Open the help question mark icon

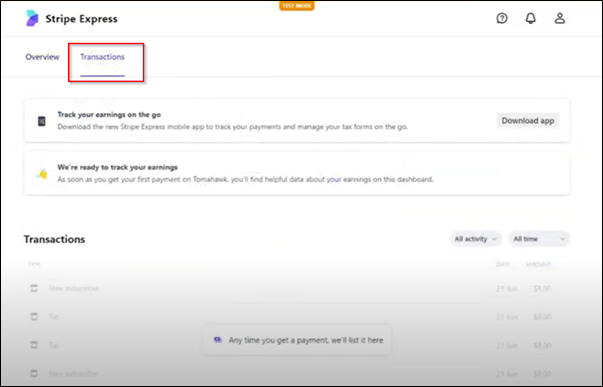(x=502, y=18)
